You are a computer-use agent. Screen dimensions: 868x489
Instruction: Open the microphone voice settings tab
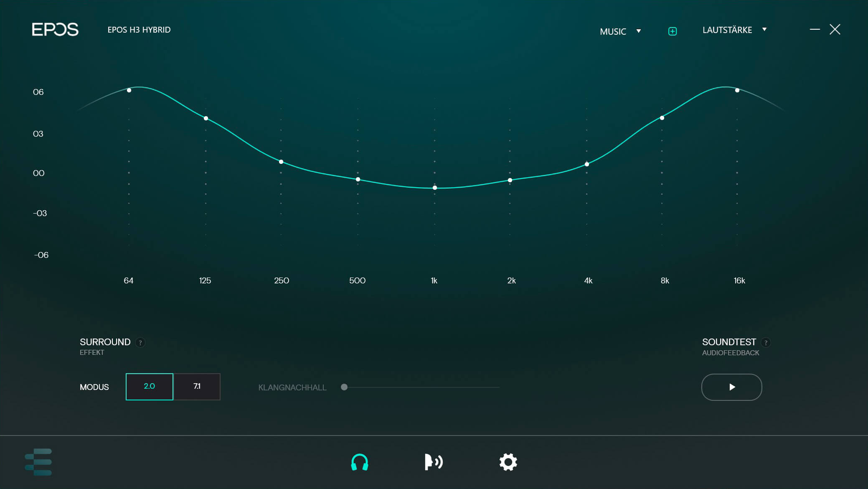[434, 462]
